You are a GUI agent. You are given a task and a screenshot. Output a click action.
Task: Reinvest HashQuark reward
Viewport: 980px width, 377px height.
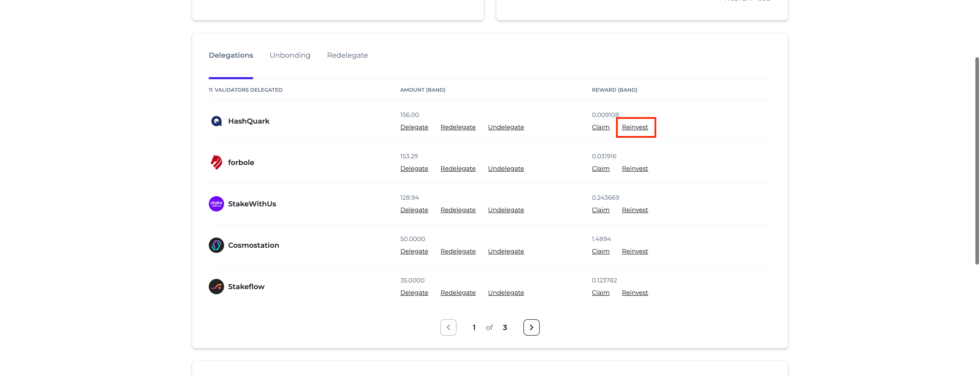pyautogui.click(x=635, y=127)
